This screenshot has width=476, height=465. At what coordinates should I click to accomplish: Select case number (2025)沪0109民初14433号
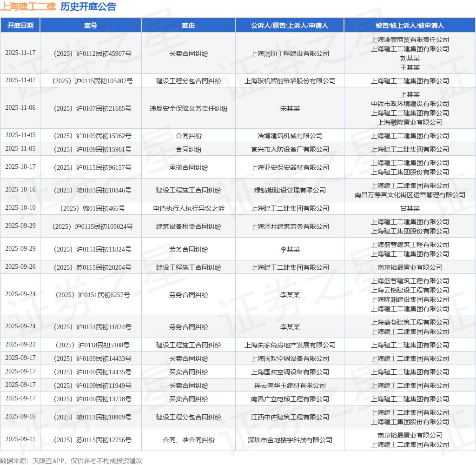(x=93, y=359)
